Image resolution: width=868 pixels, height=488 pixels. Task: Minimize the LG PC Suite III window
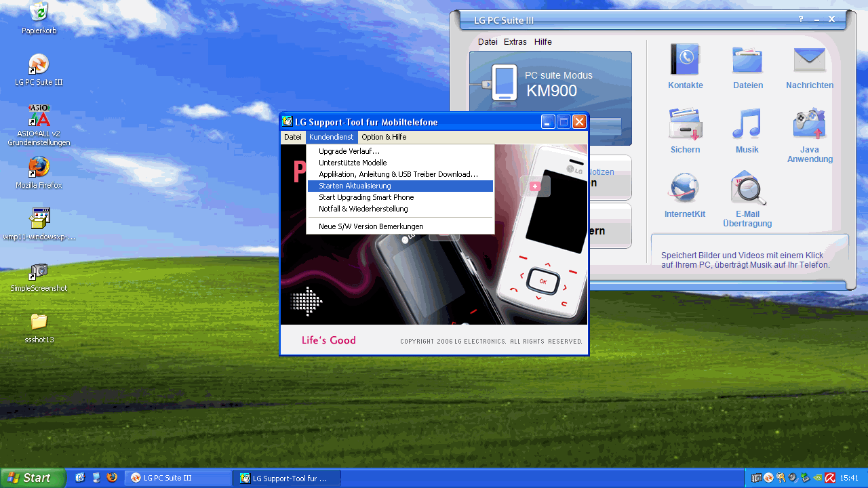pos(817,20)
